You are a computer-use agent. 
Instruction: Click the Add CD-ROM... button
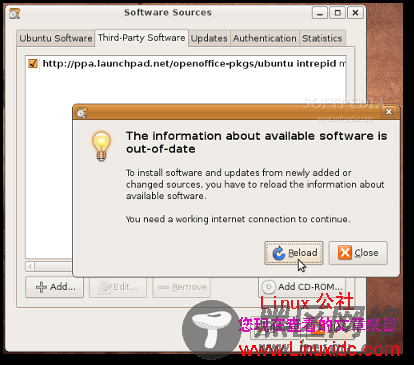[302, 287]
